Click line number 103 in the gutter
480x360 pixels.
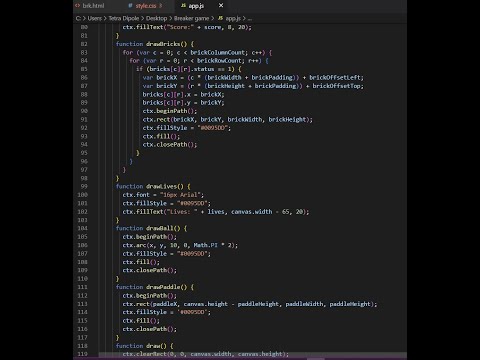[82, 220]
